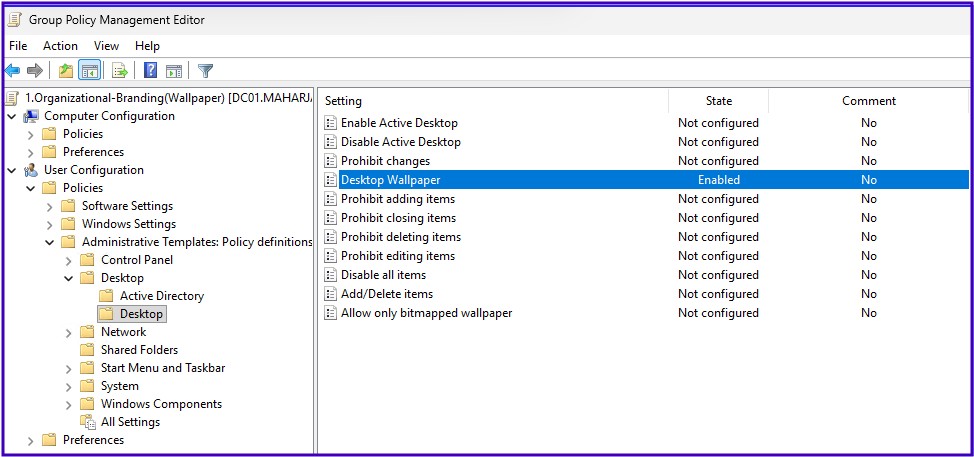
Task: Open the Action menu
Action: tap(60, 46)
